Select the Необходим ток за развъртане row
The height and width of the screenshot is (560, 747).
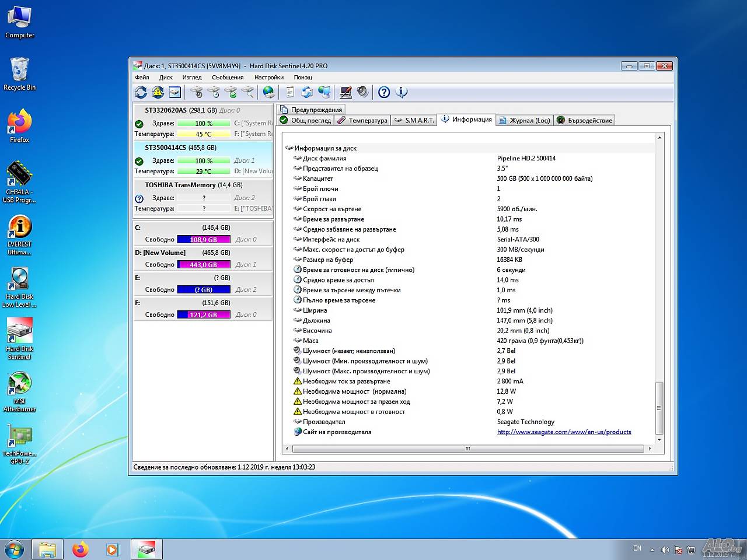(469, 381)
